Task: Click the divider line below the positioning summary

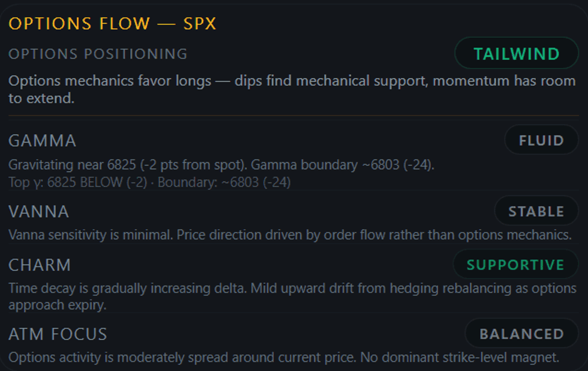Action: [x=294, y=115]
